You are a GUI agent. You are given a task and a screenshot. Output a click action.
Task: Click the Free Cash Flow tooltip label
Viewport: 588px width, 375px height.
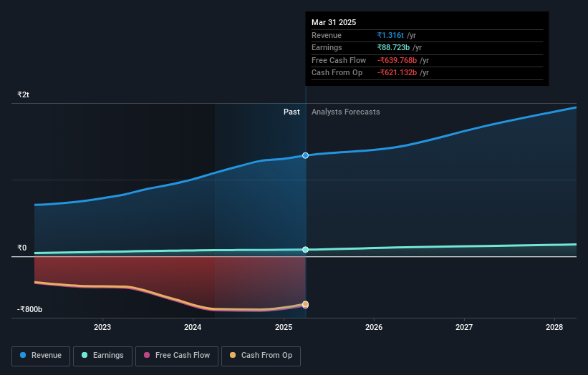[339, 60]
